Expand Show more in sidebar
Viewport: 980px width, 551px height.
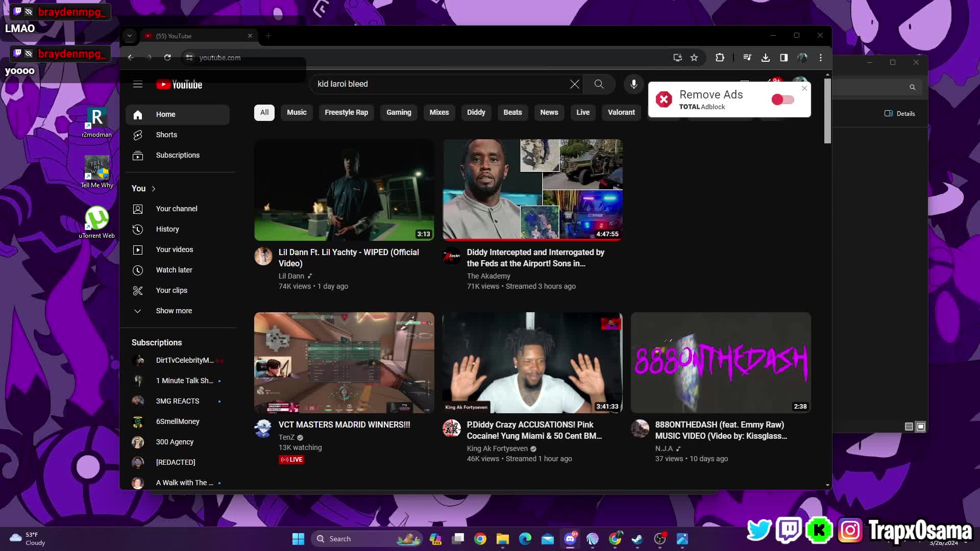point(178,311)
